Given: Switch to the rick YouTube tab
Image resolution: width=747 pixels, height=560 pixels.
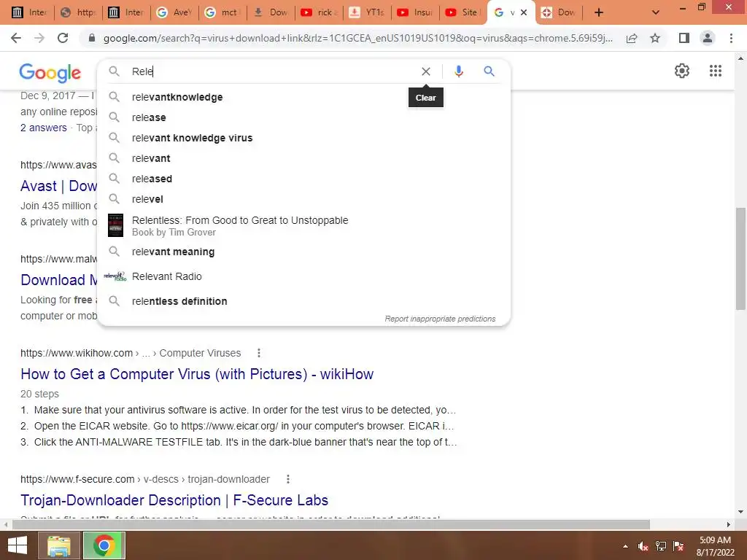Looking at the screenshot, I should 319,12.
